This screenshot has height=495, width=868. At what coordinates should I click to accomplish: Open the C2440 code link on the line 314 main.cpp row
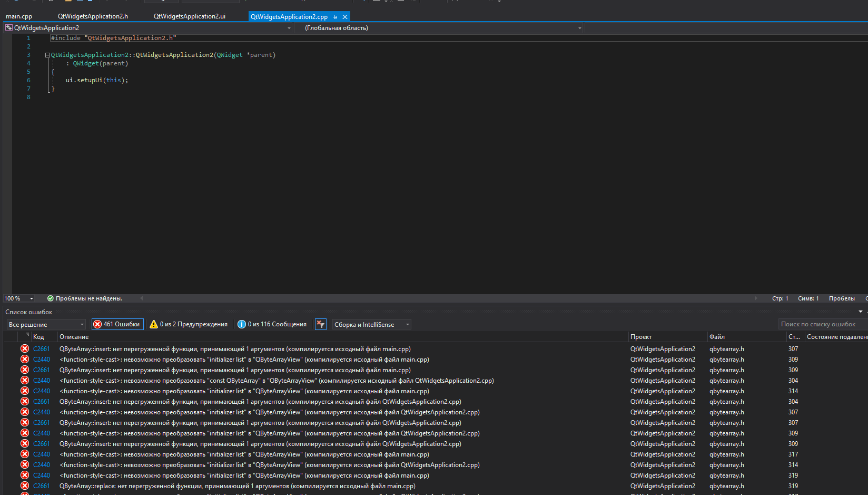(x=42, y=391)
